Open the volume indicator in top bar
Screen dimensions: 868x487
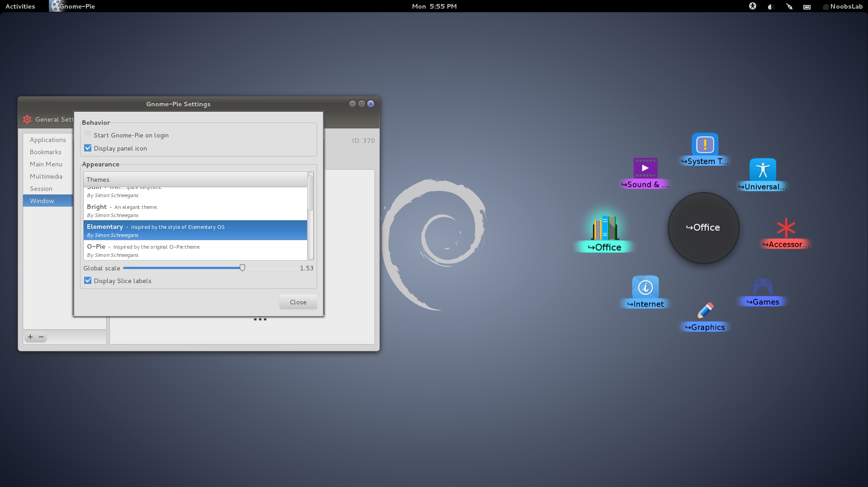point(771,6)
